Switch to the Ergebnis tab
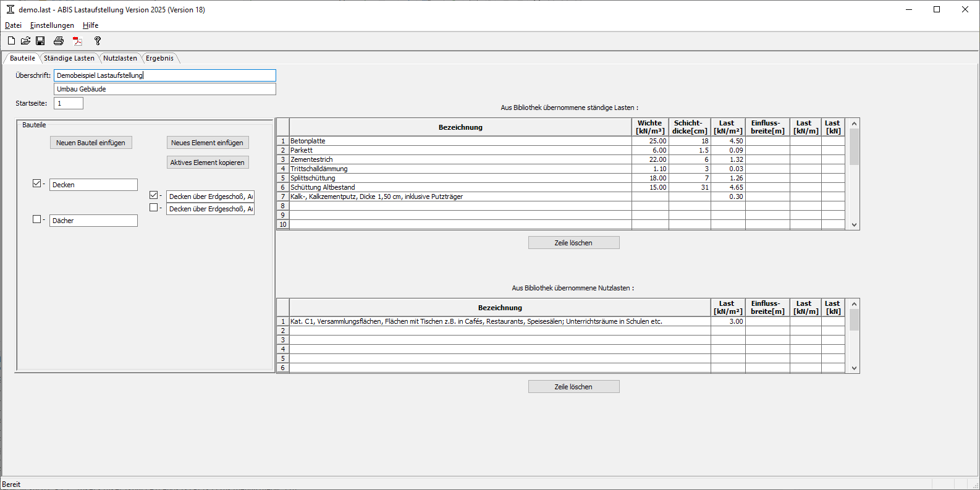The height and width of the screenshot is (490, 980). click(x=159, y=58)
